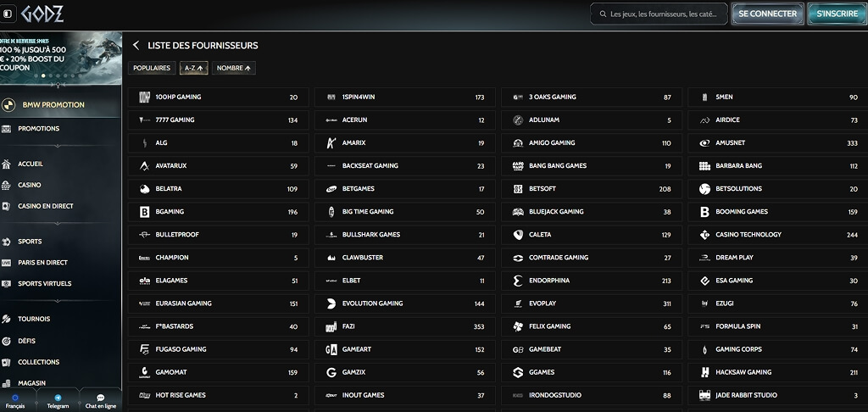This screenshot has height=412, width=868.
Task: Open the Eurasian Gaming provider
Action: pyautogui.click(x=218, y=303)
